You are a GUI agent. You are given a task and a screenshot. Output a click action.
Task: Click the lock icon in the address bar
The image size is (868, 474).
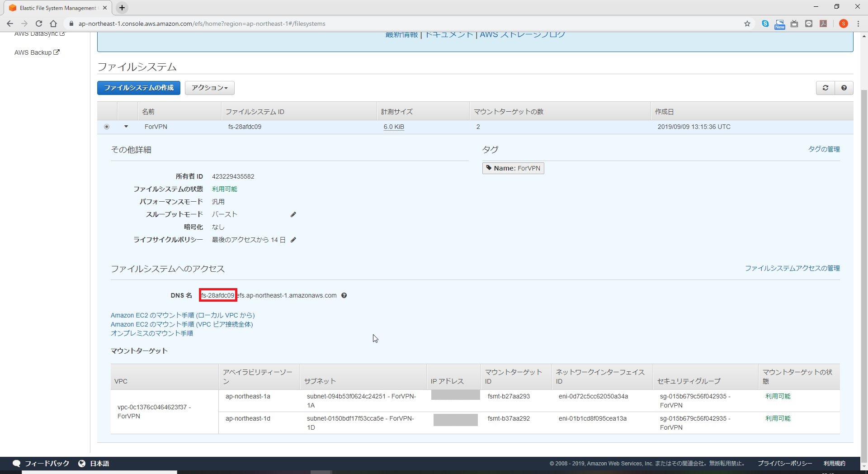coord(71,24)
